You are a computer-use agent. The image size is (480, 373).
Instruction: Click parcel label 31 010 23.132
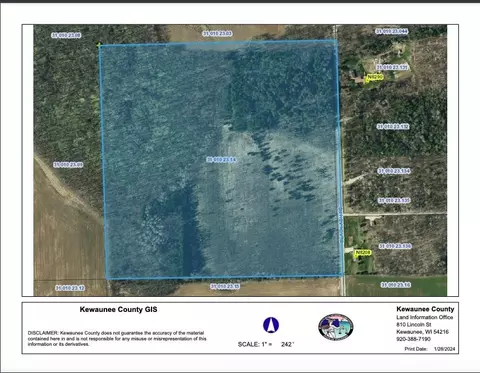tap(393, 126)
